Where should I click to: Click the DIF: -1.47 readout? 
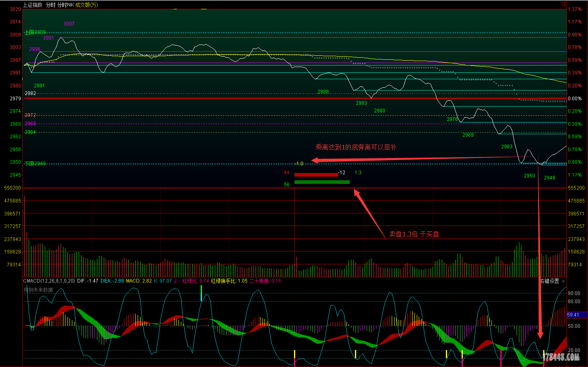(88, 281)
